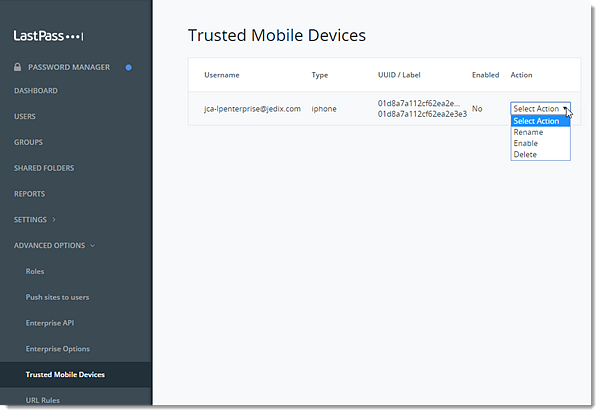Click the Settings chevron arrow
Screen dimensions: 600x414
[x=54, y=220]
